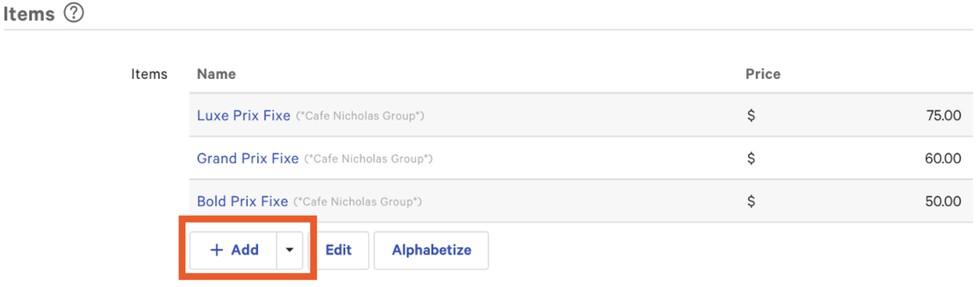Click Cafe Nicholas Group label beside Bold

(x=358, y=202)
